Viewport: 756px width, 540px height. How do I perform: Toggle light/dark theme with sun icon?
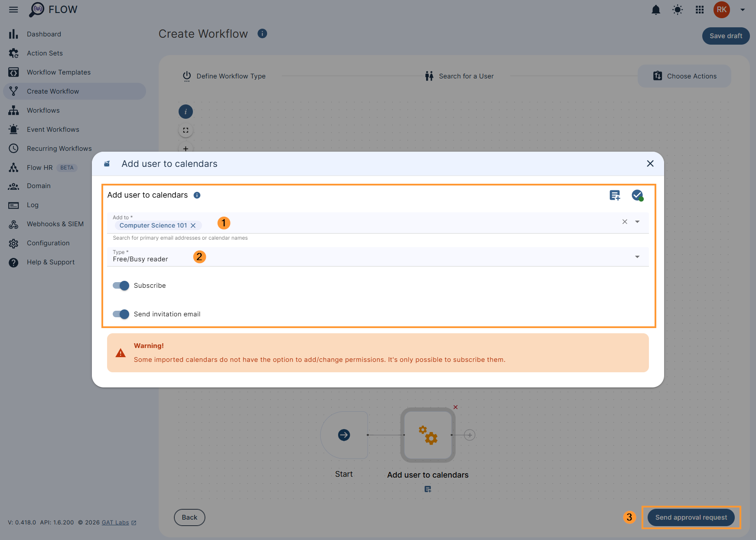click(x=678, y=10)
